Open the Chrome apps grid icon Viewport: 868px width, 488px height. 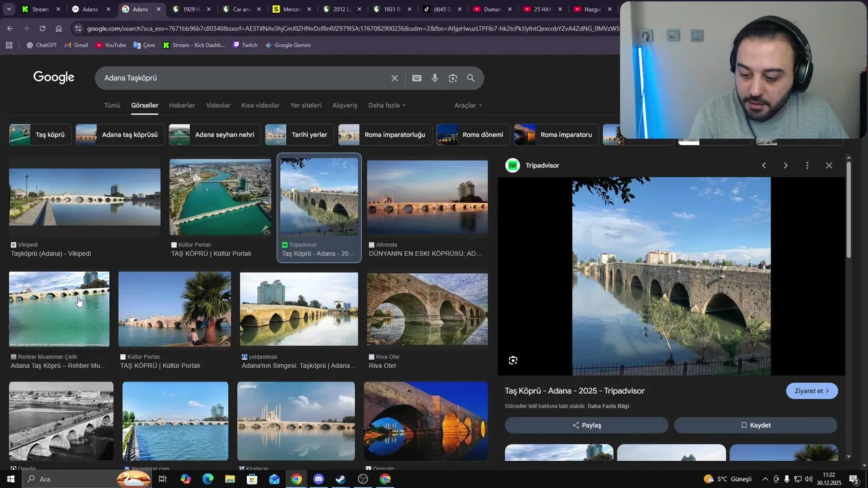coord(9,45)
